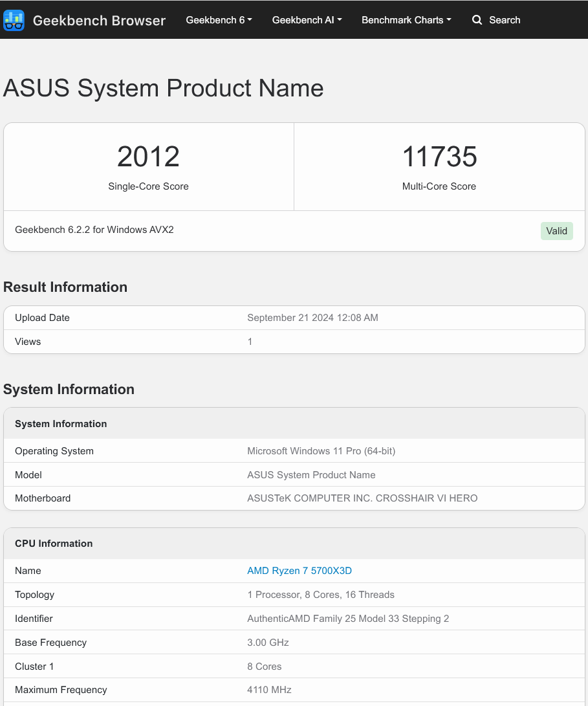Viewport: 588px width, 706px height.
Task: Select the 3.00 GHz value
Action: point(268,643)
